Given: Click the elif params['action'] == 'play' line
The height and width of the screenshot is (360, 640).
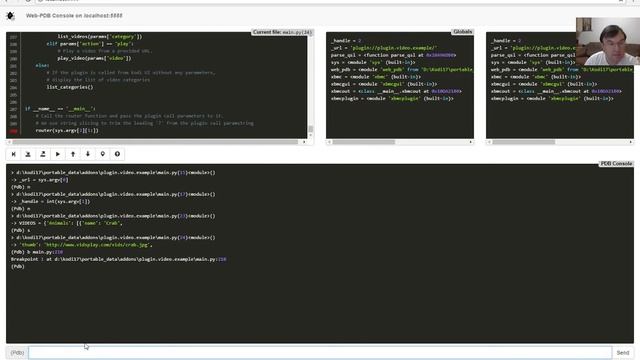Looking at the screenshot, I should point(90,44).
